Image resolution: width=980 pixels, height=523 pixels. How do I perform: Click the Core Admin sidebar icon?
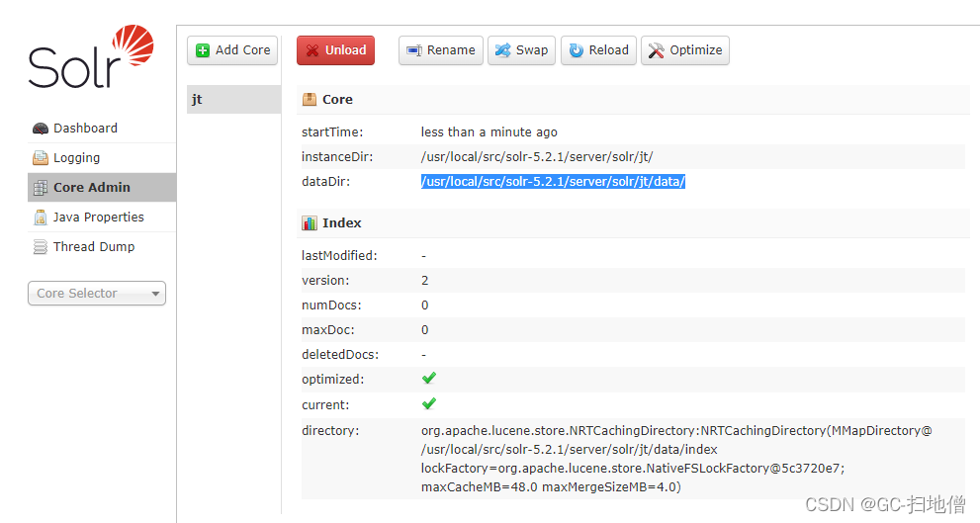(x=41, y=188)
